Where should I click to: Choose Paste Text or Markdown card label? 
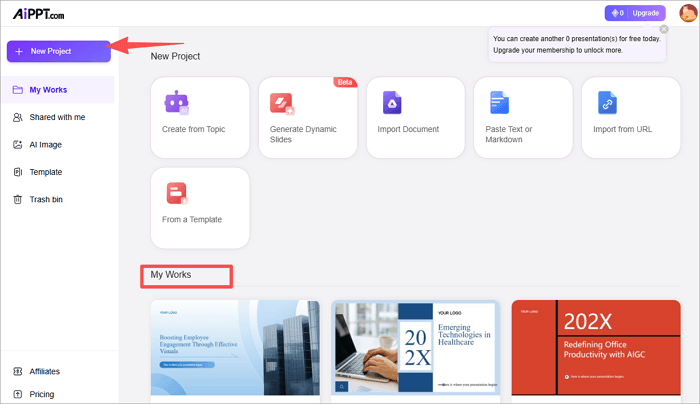[x=508, y=134]
